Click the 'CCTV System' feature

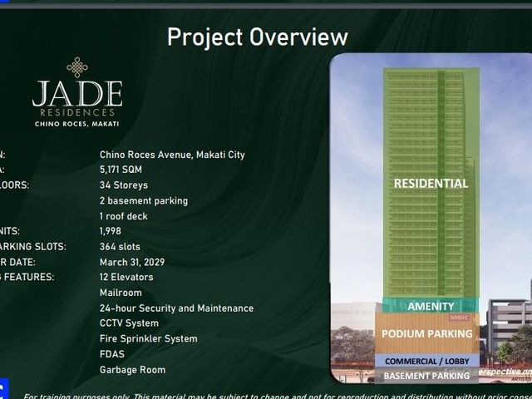[130, 323]
